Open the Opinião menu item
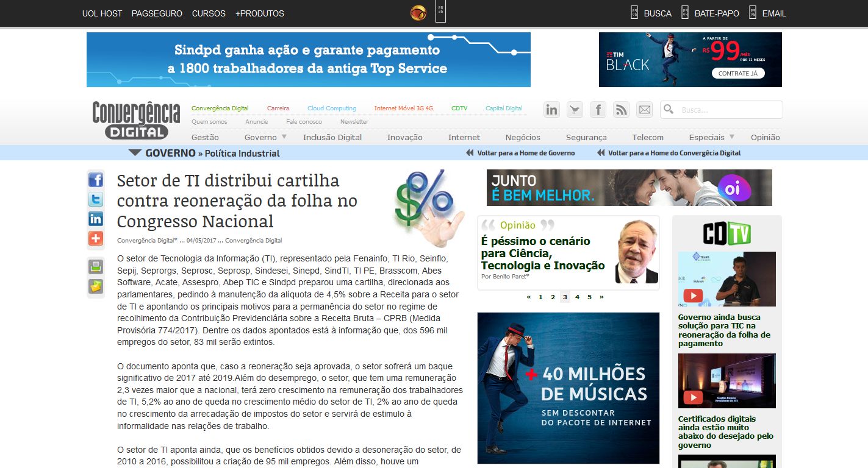This screenshot has height=468, width=868. pos(765,138)
